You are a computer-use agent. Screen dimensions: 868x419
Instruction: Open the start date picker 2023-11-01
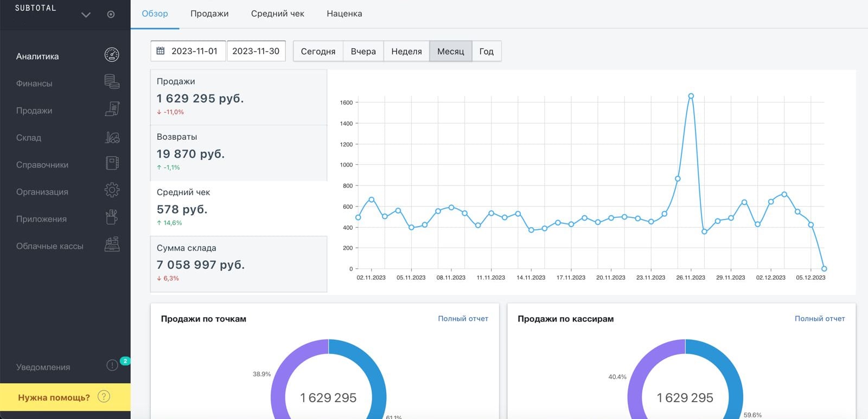[188, 51]
